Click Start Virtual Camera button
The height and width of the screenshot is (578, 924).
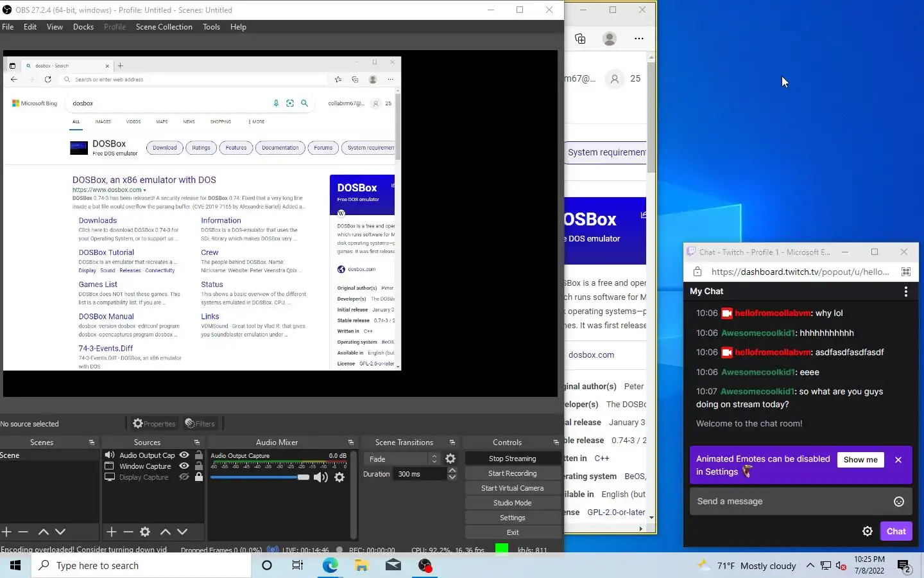(512, 488)
